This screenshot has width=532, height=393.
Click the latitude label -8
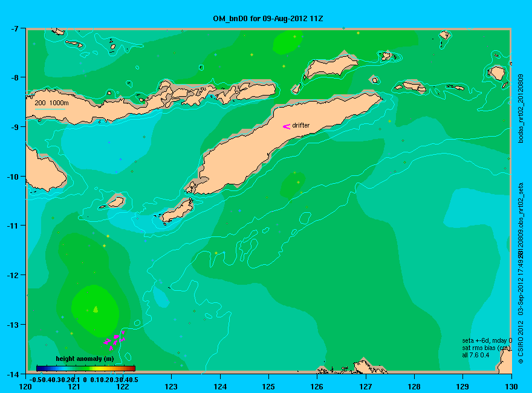click(15, 77)
